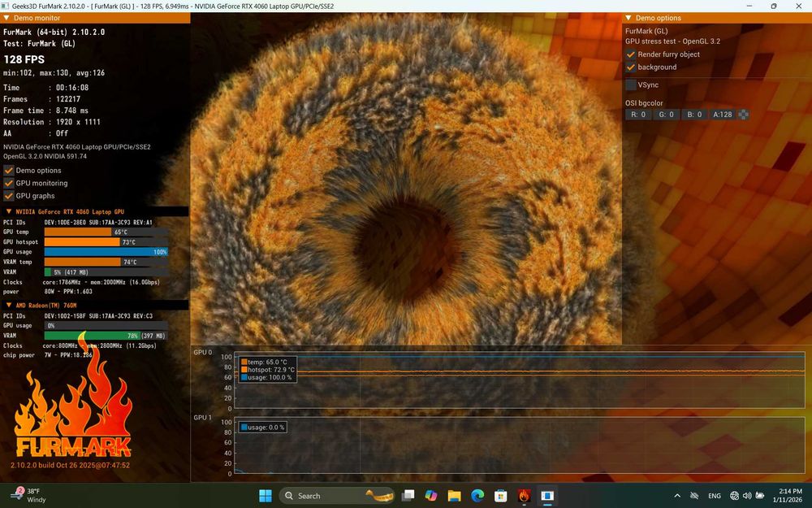
Task: Click the NVIDIA VRAM 5% (417 MB) bar
Action: click(106, 271)
